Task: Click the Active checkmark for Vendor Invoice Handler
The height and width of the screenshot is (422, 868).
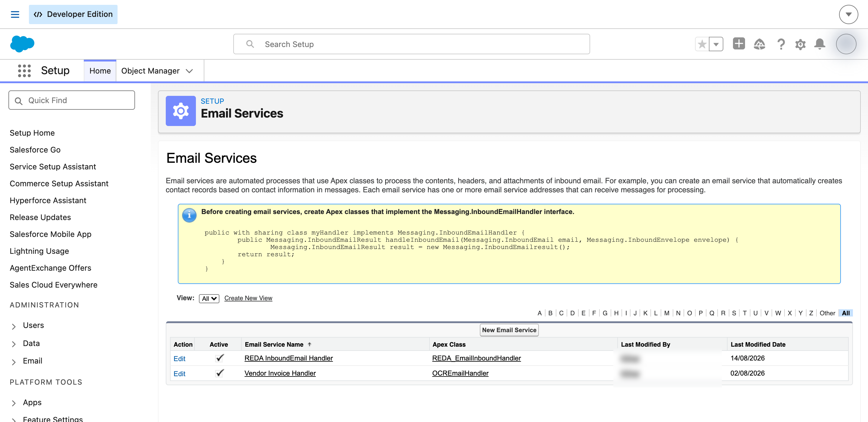Action: click(x=219, y=373)
